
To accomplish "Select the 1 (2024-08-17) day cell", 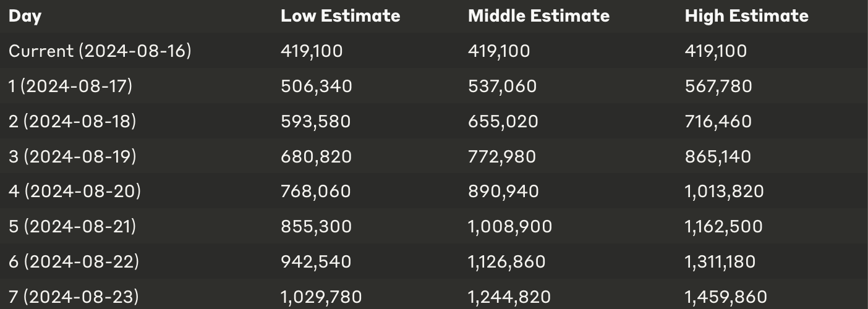I will 70,86.
